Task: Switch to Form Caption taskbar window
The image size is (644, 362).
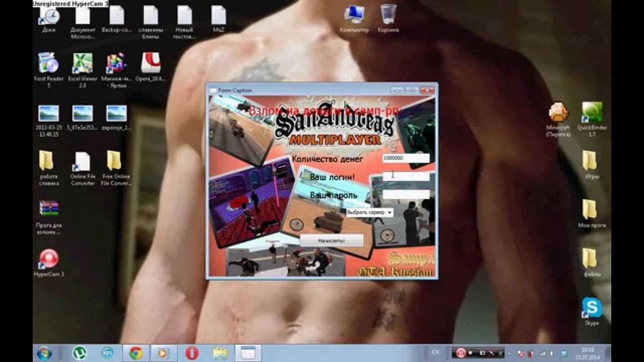Action: (248, 353)
